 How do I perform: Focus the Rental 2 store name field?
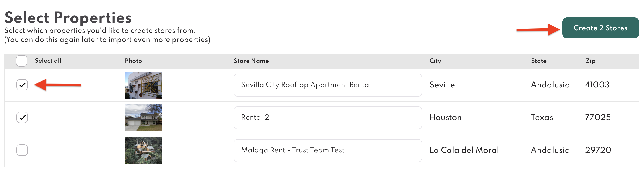(327, 118)
